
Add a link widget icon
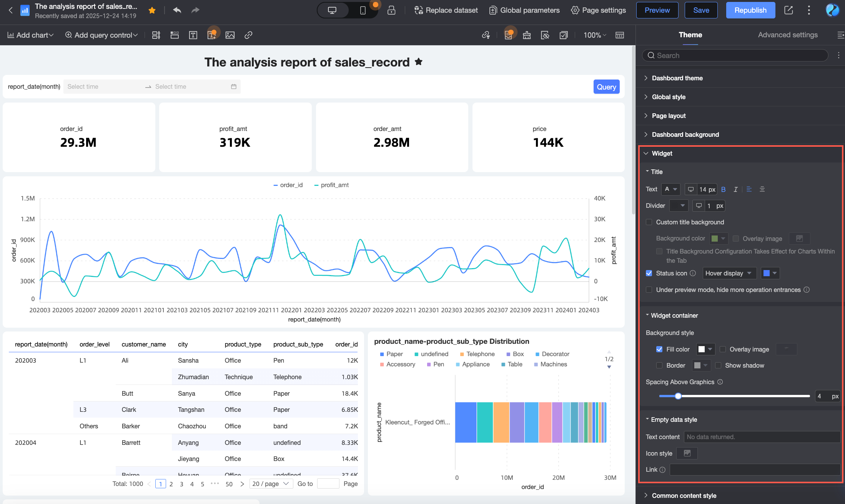[248, 35]
